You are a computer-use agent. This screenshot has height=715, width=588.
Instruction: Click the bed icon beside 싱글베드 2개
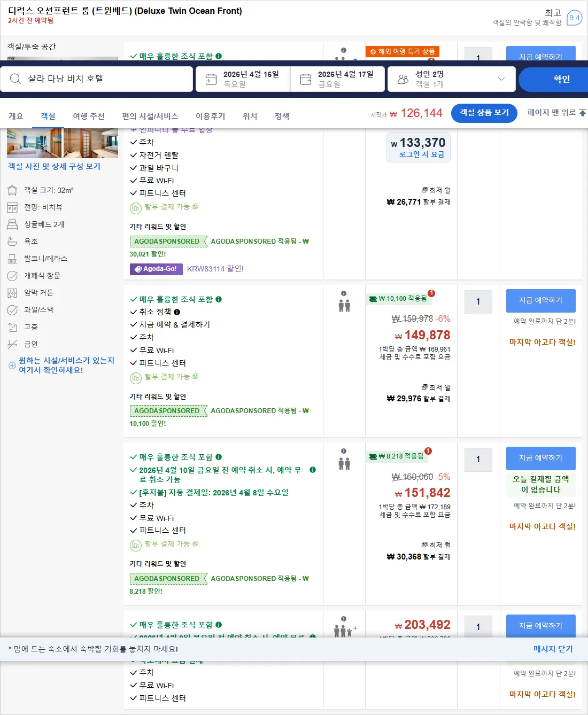(x=12, y=224)
